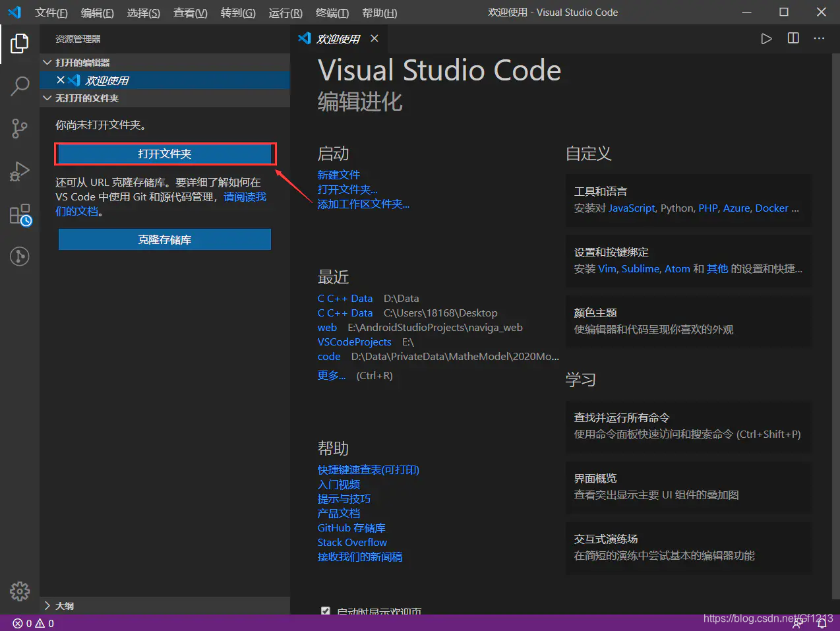Open the recent web project
Screen dimensions: 840x631
click(x=327, y=328)
